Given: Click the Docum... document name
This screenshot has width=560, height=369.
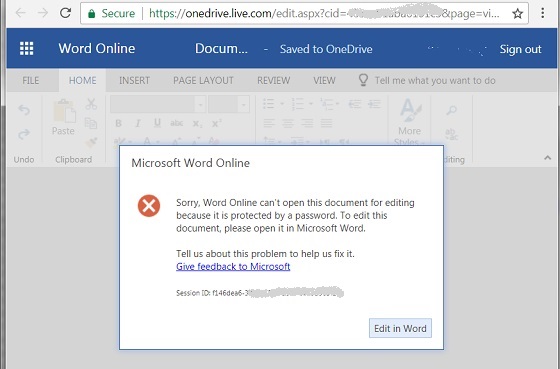Looking at the screenshot, I should point(221,48).
